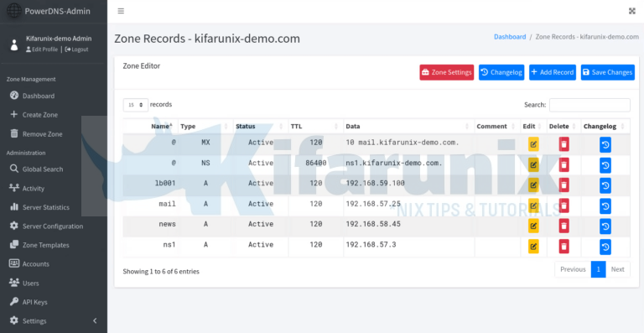Viewport: 644px width, 333px height.
Task: View changelog for mail record
Action: pos(605,206)
